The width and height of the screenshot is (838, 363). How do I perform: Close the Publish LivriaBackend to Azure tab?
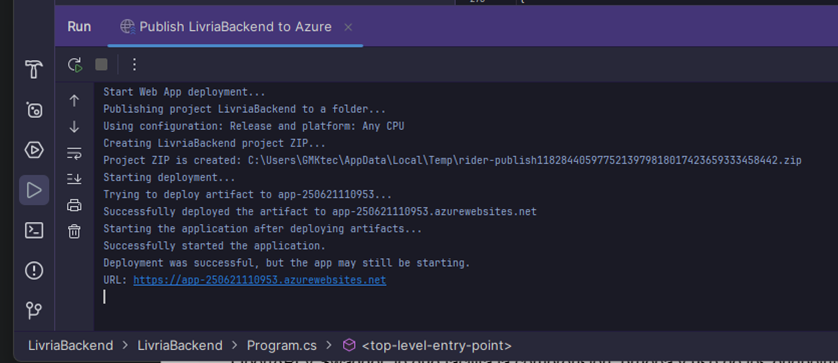pos(348,27)
